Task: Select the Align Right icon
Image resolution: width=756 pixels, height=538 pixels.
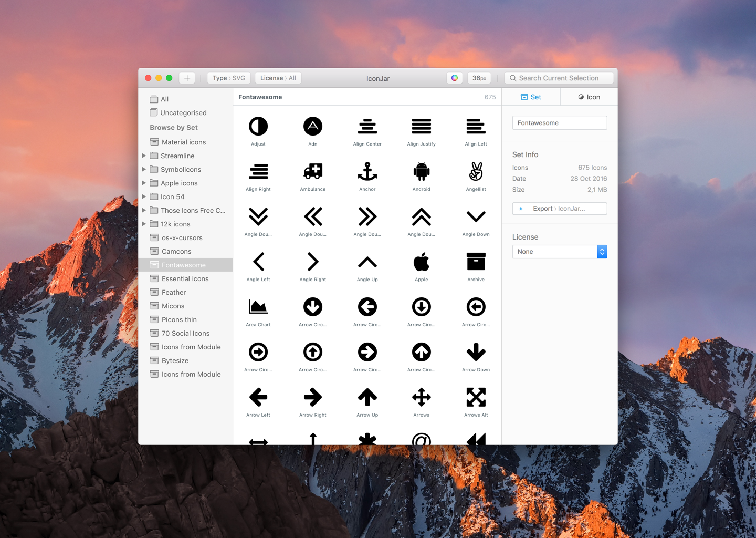Action: click(258, 172)
